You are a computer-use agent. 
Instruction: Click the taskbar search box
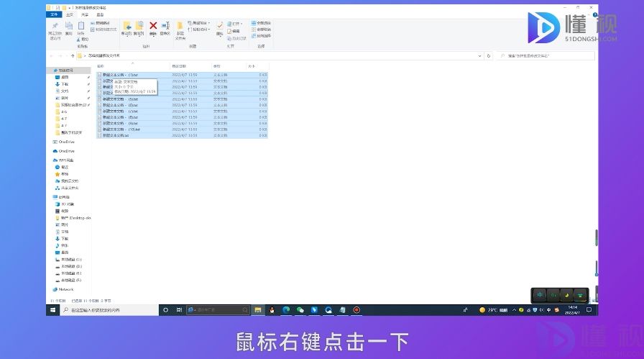(x=109, y=310)
